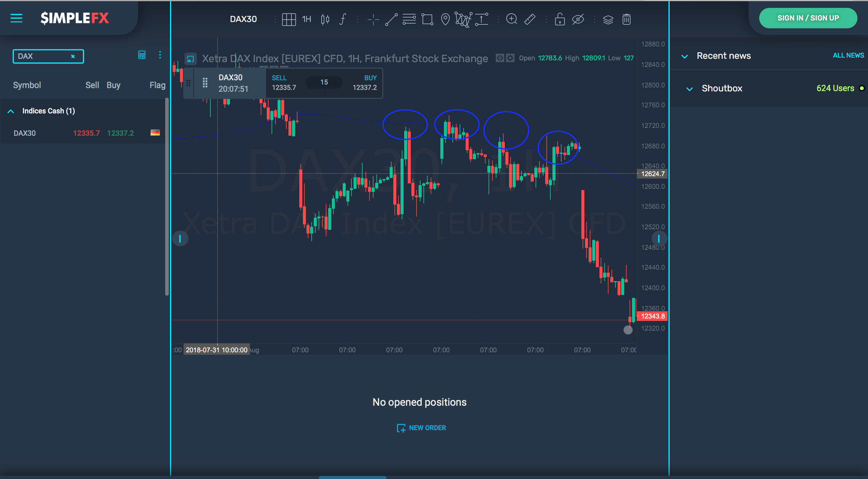Select DAX30 row in symbol list
This screenshot has height=479, width=868.
[83, 133]
